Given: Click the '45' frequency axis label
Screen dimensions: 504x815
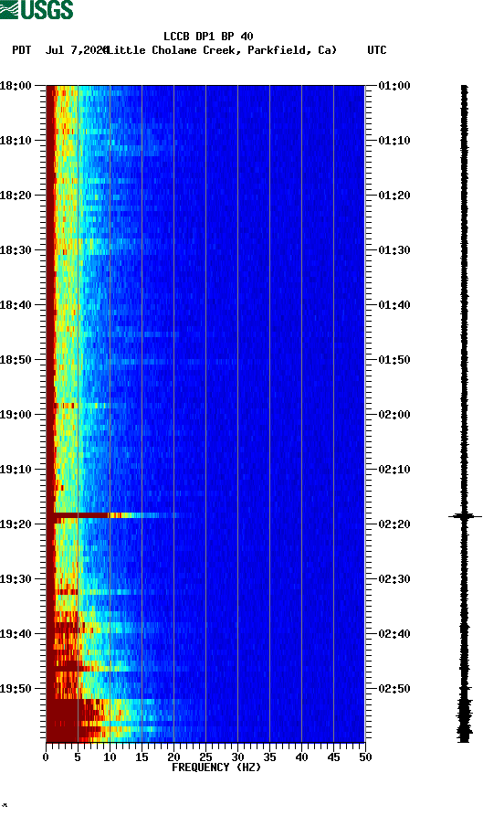Looking at the screenshot, I should pyautogui.click(x=333, y=757).
